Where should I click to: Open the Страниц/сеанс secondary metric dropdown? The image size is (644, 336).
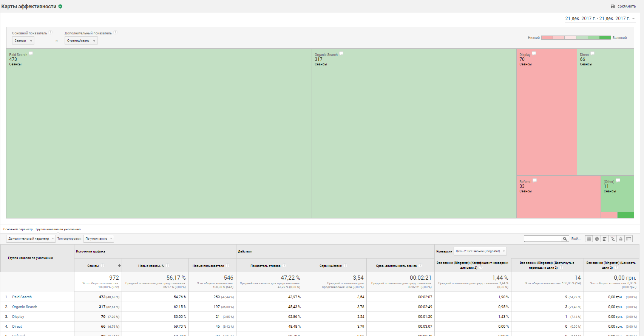tap(81, 41)
